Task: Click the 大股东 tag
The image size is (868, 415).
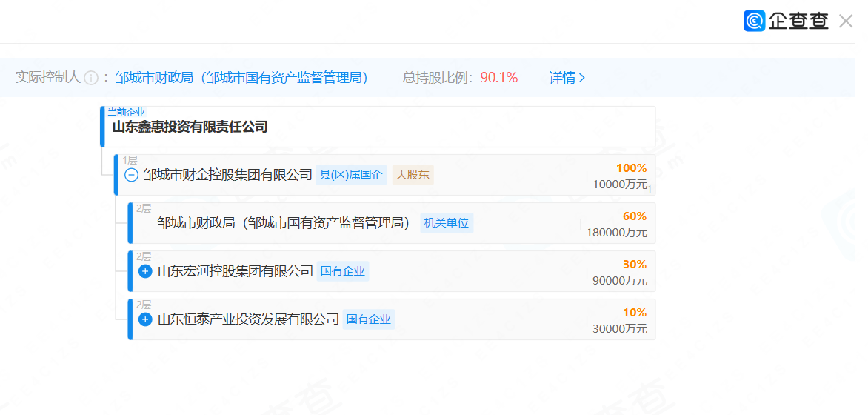Action: [413, 175]
